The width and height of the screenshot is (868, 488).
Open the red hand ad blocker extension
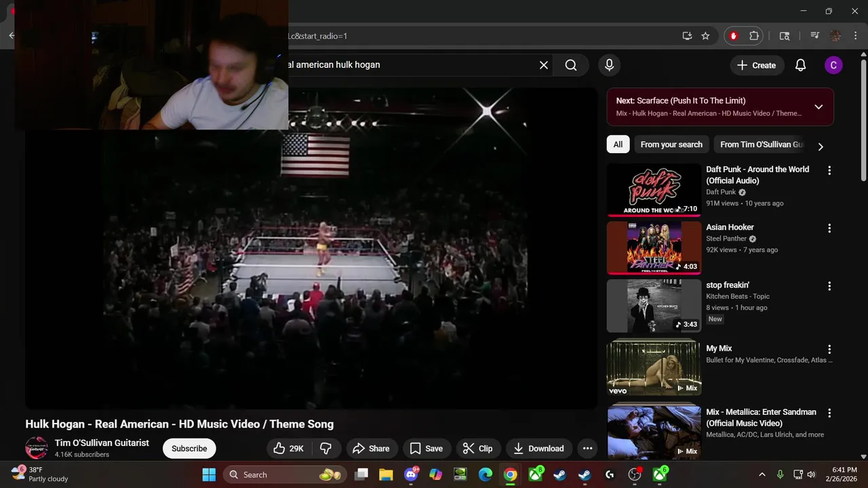click(x=733, y=36)
